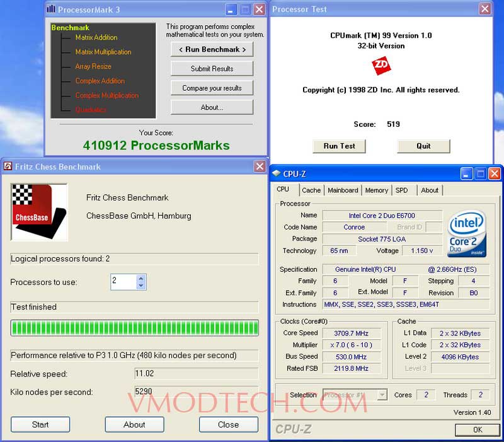Click the Package value Socket 775 LGA
This screenshot has height=442, width=504.
pyautogui.click(x=382, y=239)
